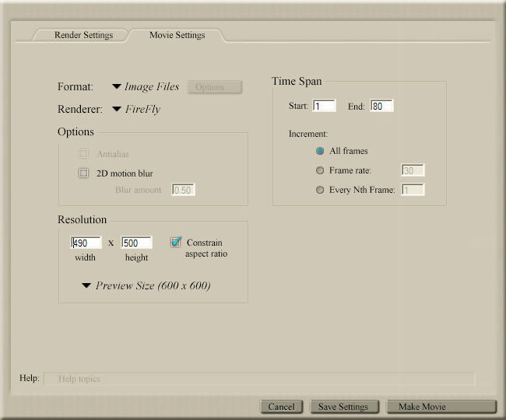Select the All frames radio button
This screenshot has height=420, width=506.
[x=320, y=151]
